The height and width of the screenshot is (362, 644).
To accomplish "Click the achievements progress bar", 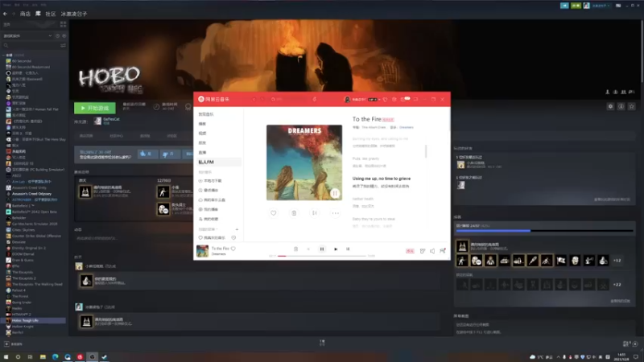I will (545, 231).
